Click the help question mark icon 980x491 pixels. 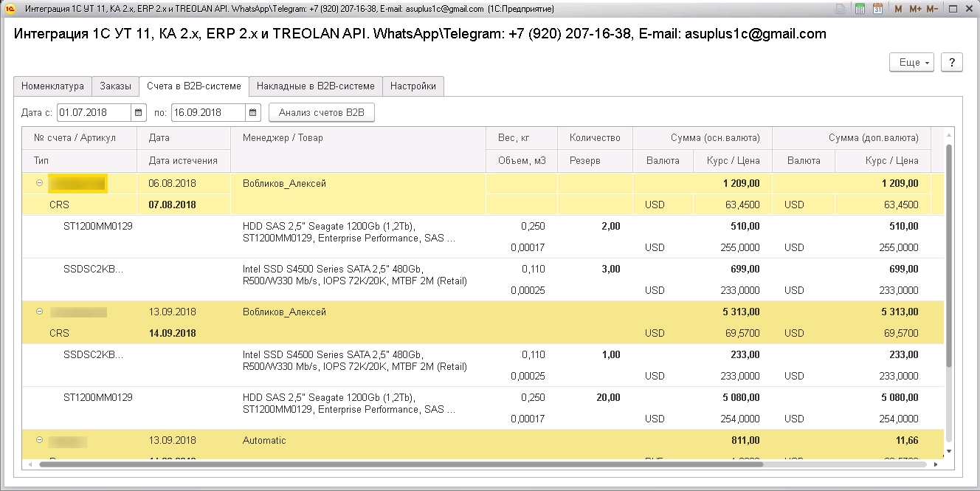(951, 62)
